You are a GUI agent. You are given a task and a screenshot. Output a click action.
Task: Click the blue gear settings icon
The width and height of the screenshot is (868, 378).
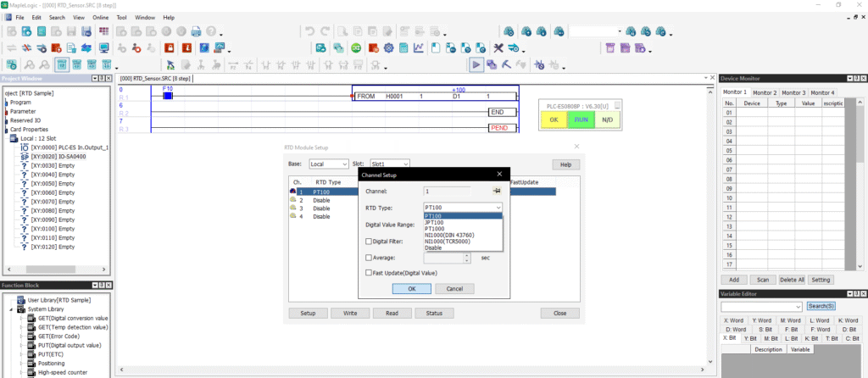point(388,48)
